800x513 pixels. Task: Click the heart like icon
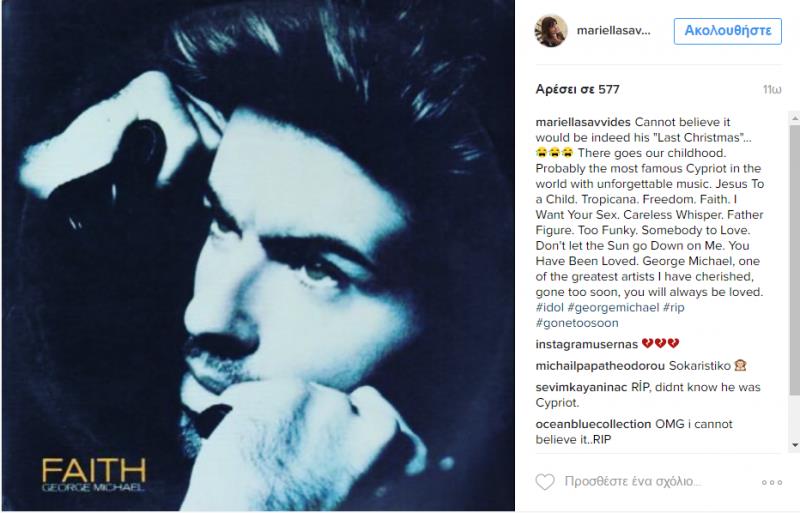(545, 482)
